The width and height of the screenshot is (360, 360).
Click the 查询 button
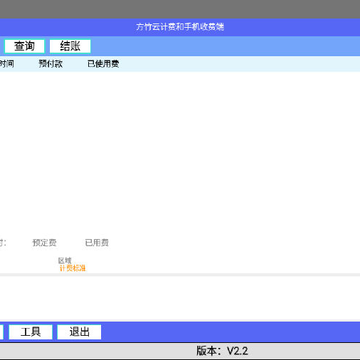[x=24, y=46]
